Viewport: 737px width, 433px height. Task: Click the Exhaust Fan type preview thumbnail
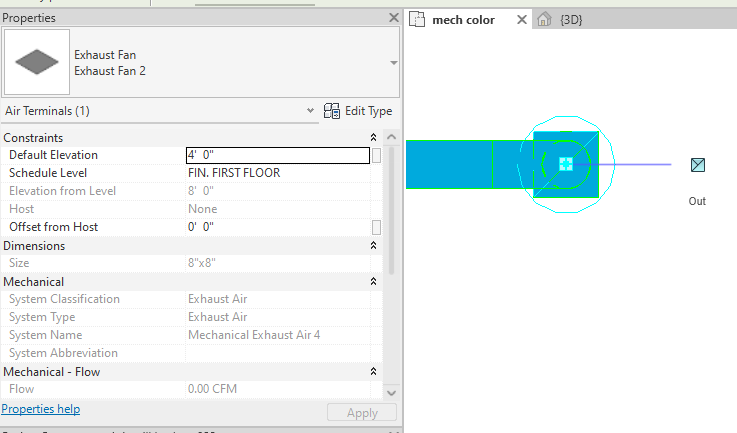37,62
